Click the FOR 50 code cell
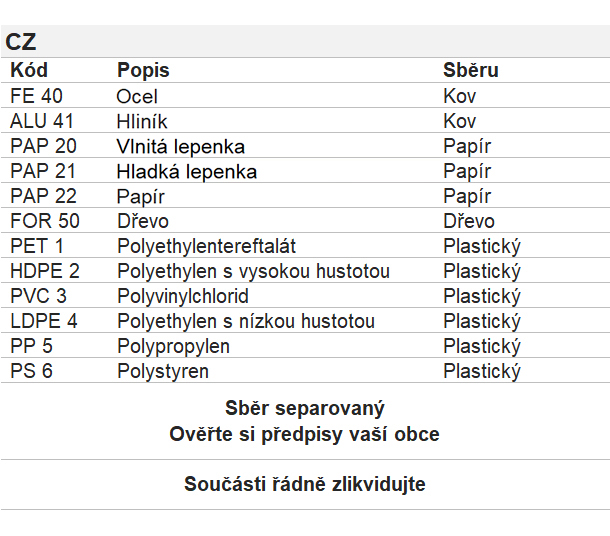Image resolution: width=610 pixels, height=536 pixels. point(45,221)
